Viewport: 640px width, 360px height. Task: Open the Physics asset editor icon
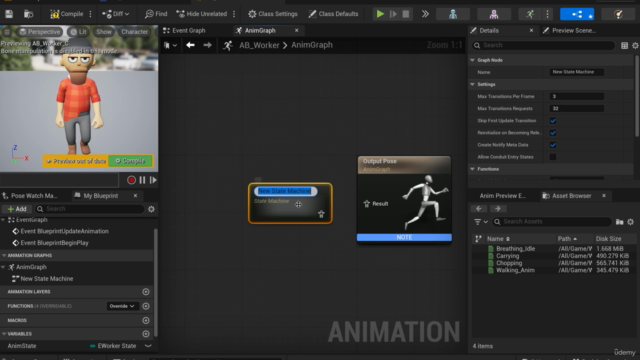(x=618, y=14)
